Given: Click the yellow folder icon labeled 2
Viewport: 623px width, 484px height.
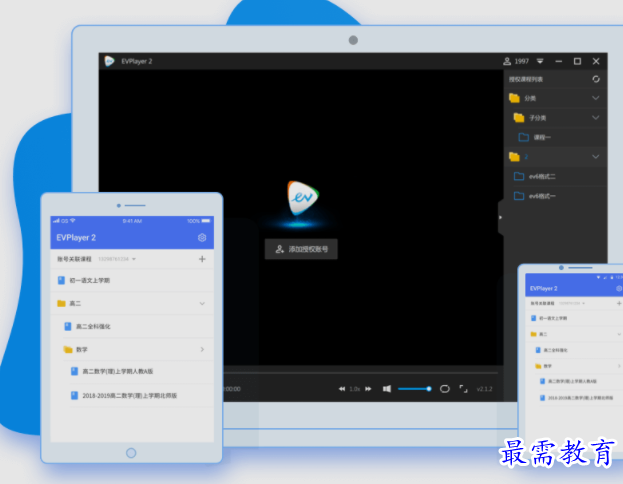Looking at the screenshot, I should coord(514,157).
